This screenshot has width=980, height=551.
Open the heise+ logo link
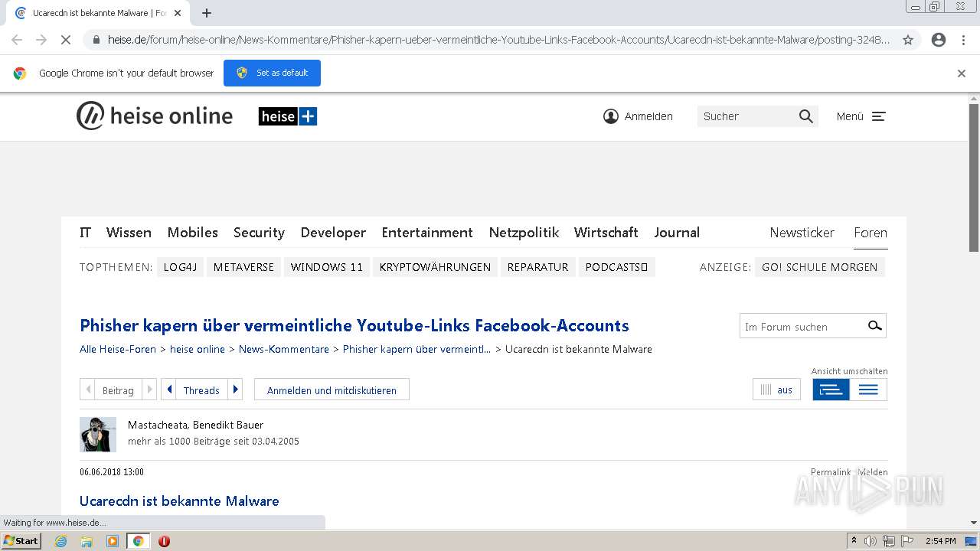[288, 116]
